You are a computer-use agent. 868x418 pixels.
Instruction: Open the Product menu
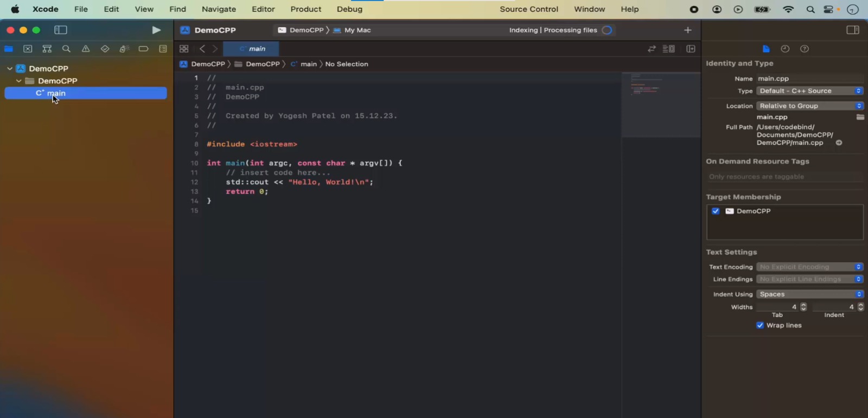pos(306,9)
